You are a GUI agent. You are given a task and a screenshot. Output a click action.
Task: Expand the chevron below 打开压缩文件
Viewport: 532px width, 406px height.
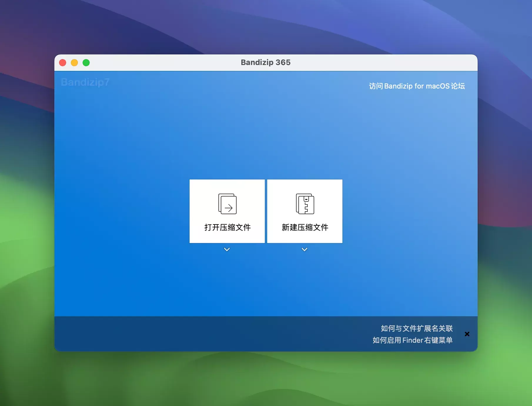(x=227, y=249)
